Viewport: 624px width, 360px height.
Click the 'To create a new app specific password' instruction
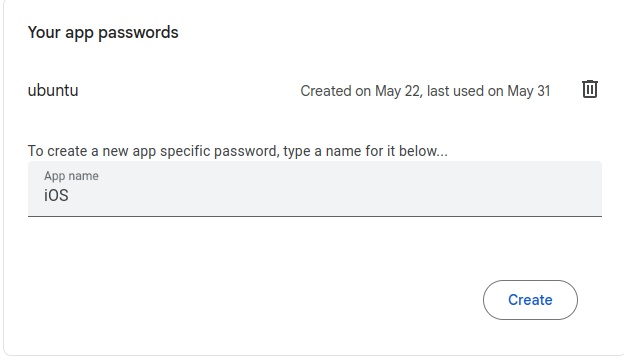153,151
